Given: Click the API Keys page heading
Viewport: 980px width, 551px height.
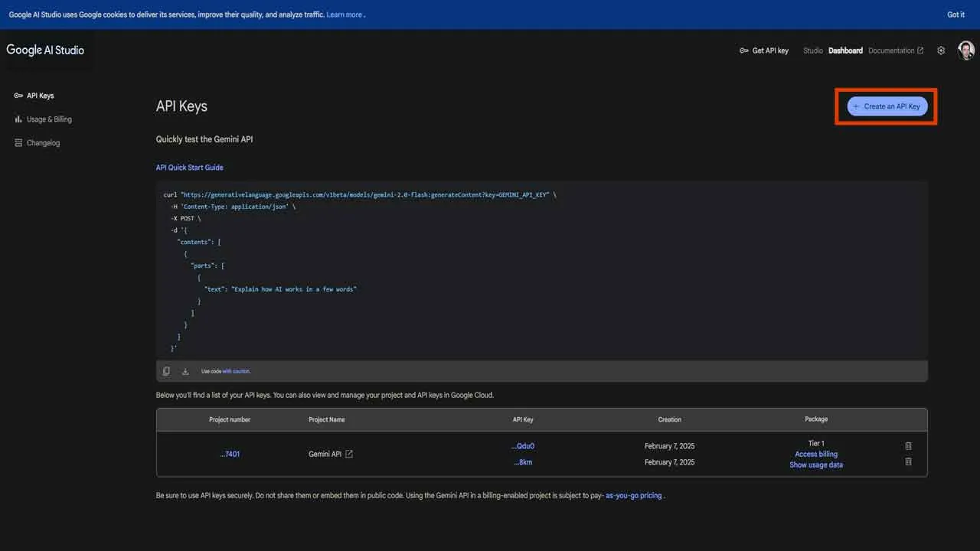Looking at the screenshot, I should click(181, 106).
